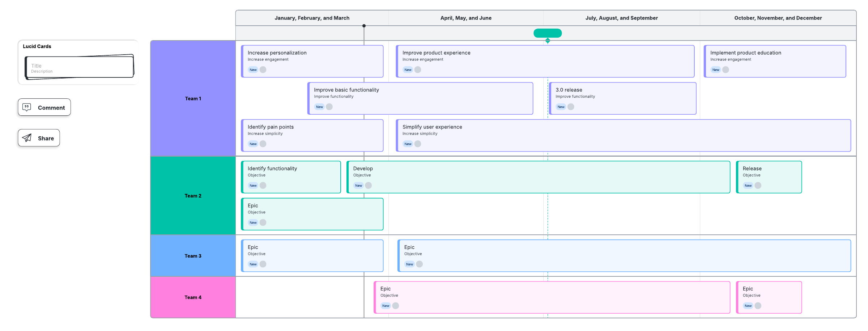Screen dimensions: 868x331
Task: Click the black dot timeline marker
Action: (x=364, y=26)
